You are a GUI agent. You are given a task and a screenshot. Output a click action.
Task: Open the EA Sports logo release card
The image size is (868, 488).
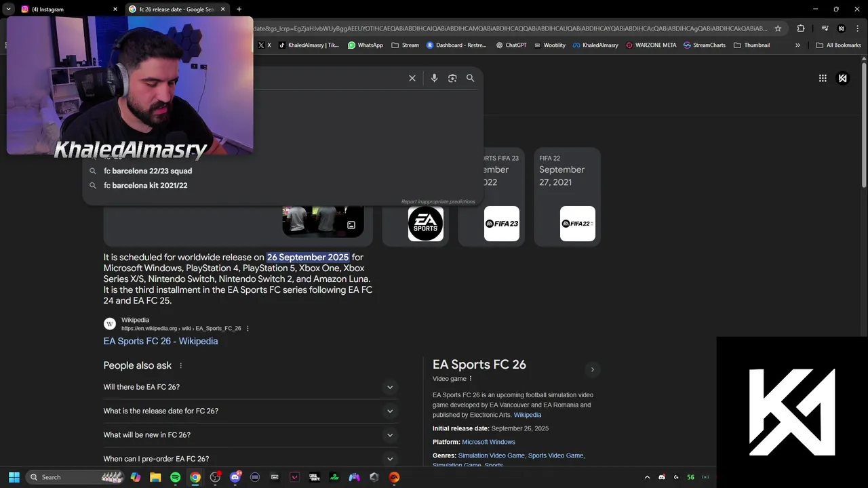tap(416, 224)
